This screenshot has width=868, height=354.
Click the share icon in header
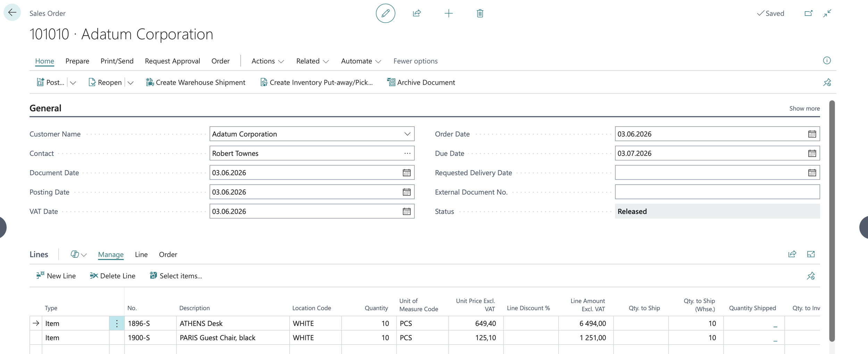(x=417, y=13)
